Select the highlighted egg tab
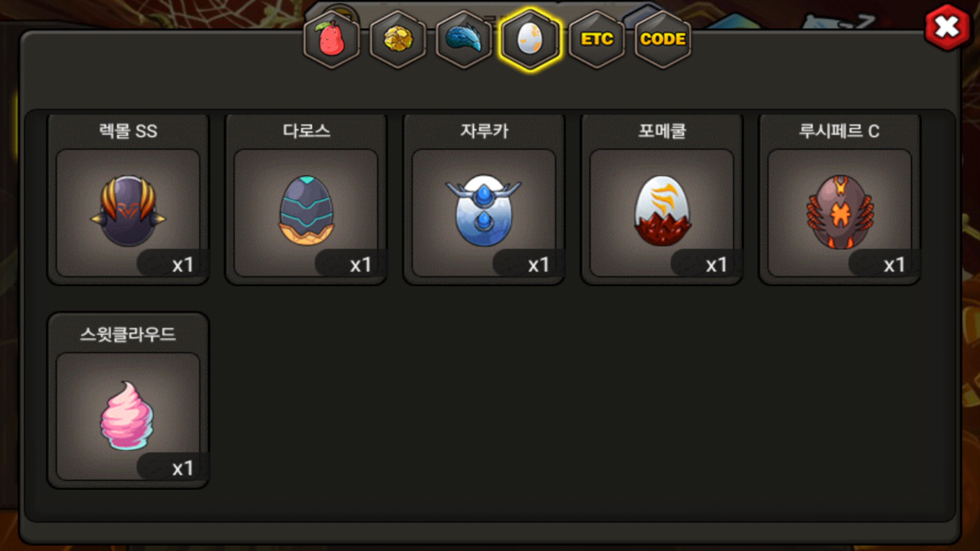The width and height of the screenshot is (980, 551). [530, 39]
